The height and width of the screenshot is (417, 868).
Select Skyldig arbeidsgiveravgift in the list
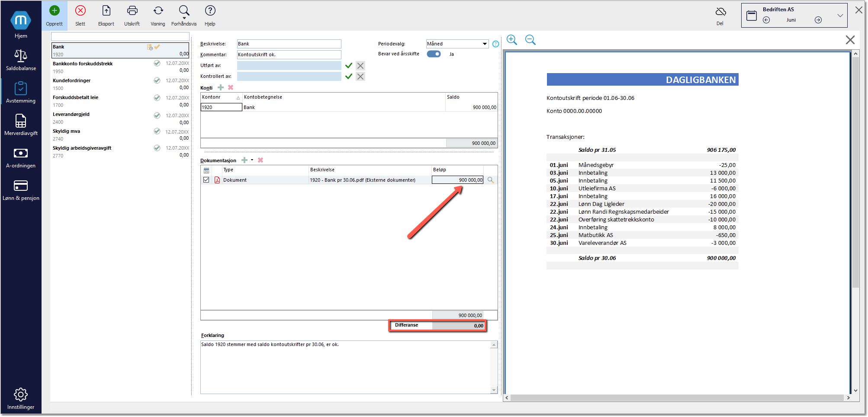[120, 151]
